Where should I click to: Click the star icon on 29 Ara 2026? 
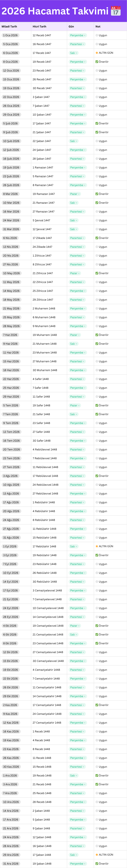[x=97, y=855]
